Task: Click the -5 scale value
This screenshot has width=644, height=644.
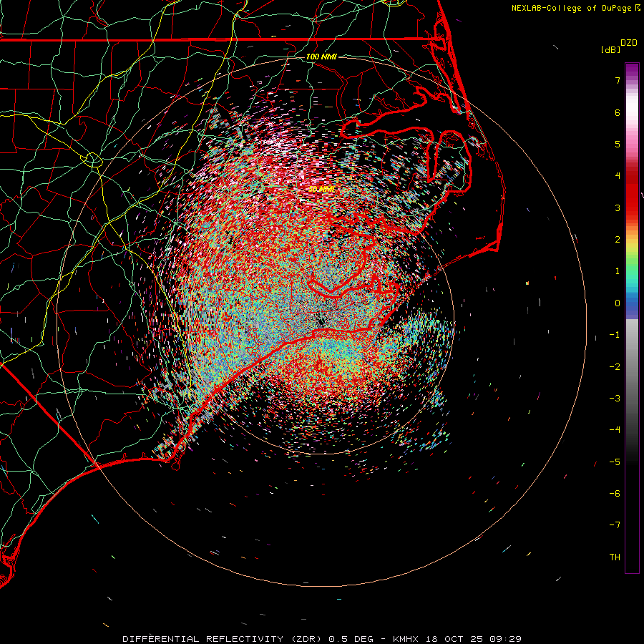Action: [x=615, y=462]
